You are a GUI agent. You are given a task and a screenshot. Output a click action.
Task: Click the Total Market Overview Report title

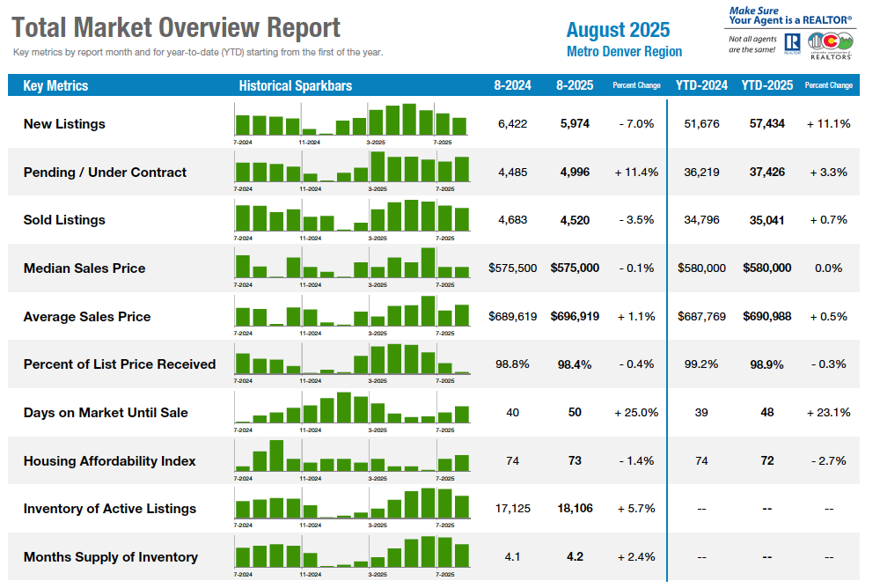tap(177, 27)
